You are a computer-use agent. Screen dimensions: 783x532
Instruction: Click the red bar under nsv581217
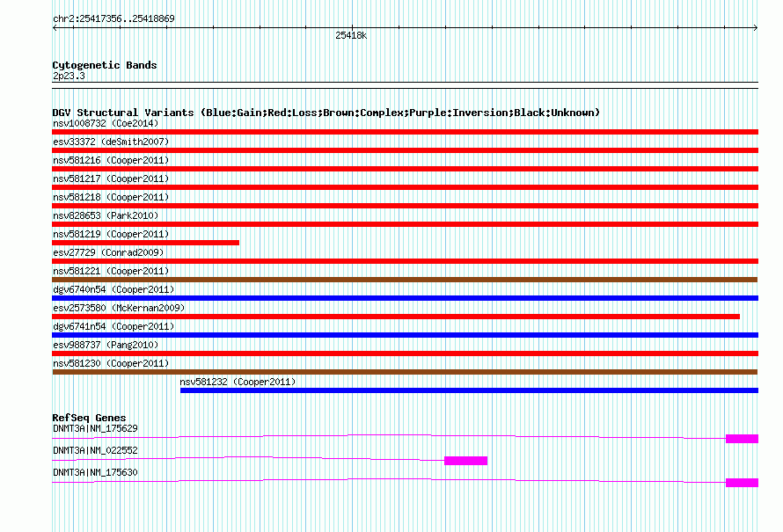[405, 187]
